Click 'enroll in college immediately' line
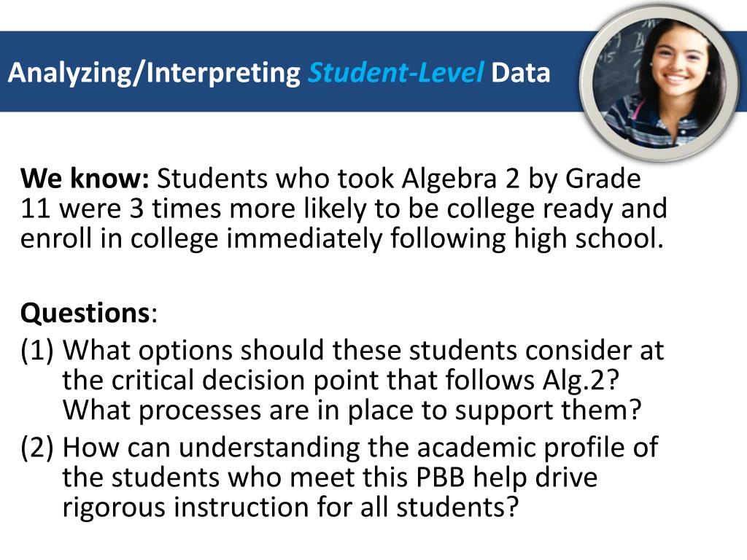The image size is (747, 560). click(x=201, y=238)
